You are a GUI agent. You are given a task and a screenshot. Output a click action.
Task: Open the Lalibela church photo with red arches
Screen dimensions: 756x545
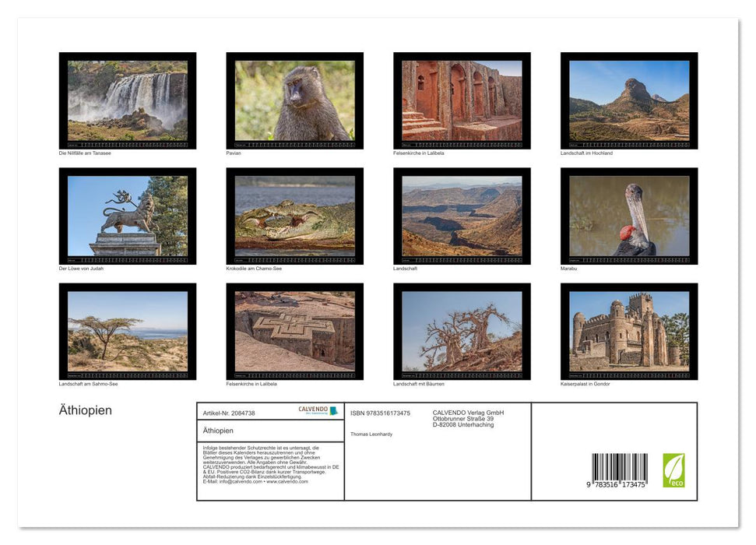(462, 100)
